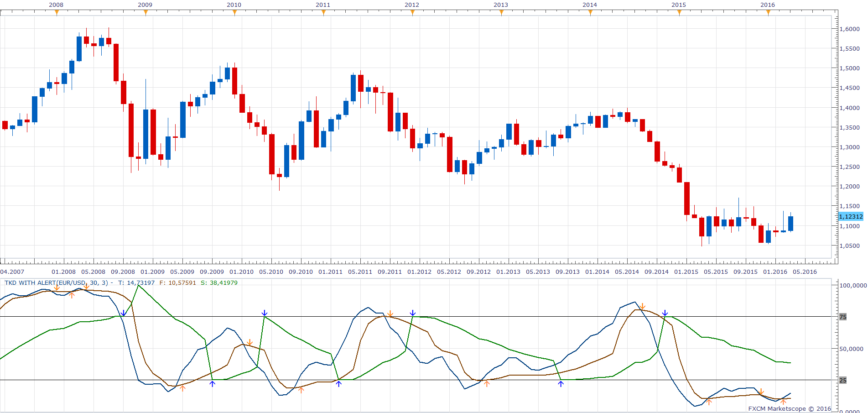This screenshot has width=868, height=413.
Task: Select the 25 level label on indicator scale
Action: point(843,380)
